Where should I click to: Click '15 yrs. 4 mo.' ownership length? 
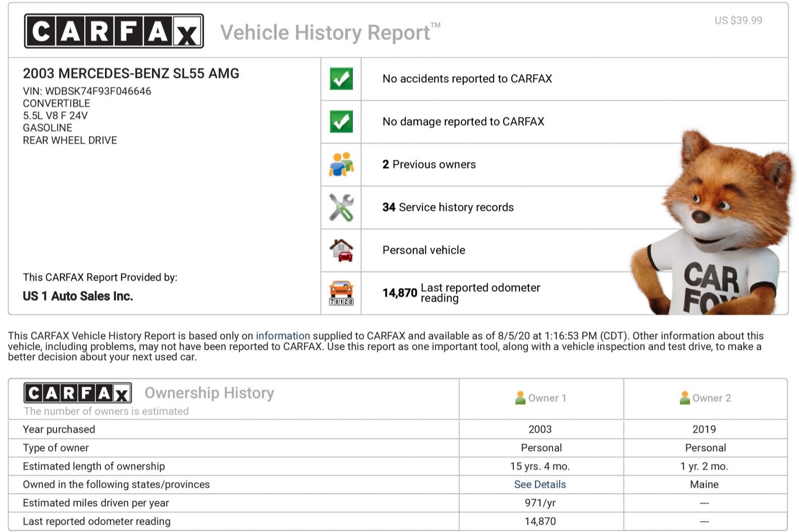(540, 466)
